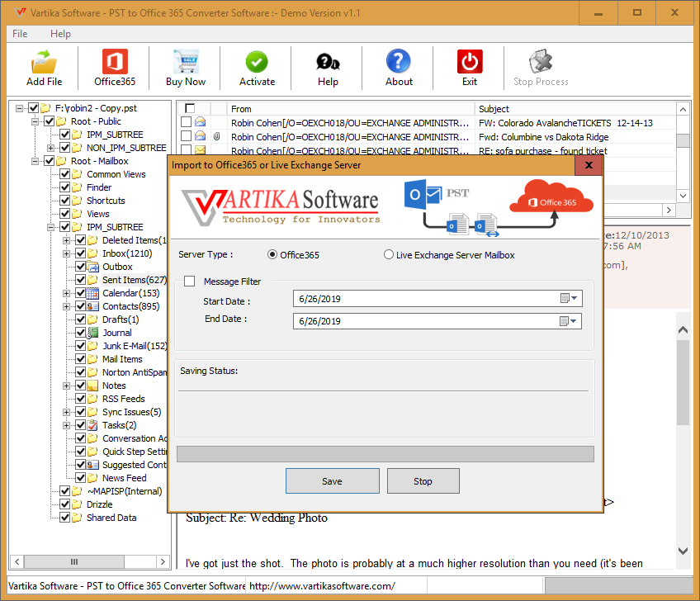Click the Contacts folder icon

pos(92,306)
